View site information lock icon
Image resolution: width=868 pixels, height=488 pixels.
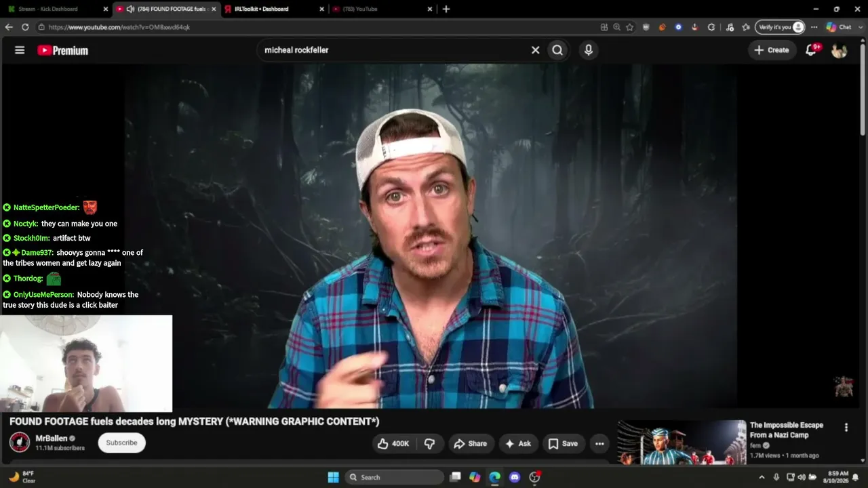41,27
